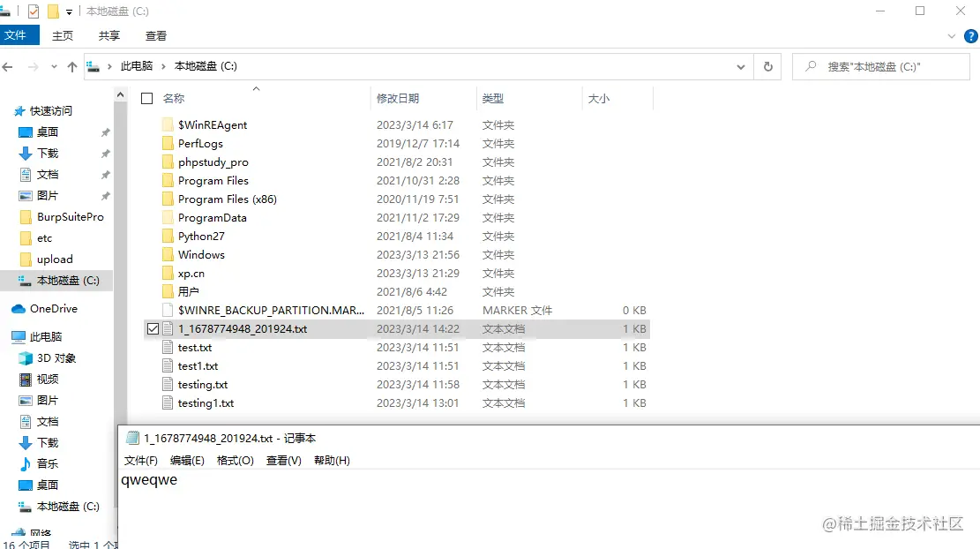Open etc folder in navigation pane
Viewport: 980px width, 549px height.
44,238
